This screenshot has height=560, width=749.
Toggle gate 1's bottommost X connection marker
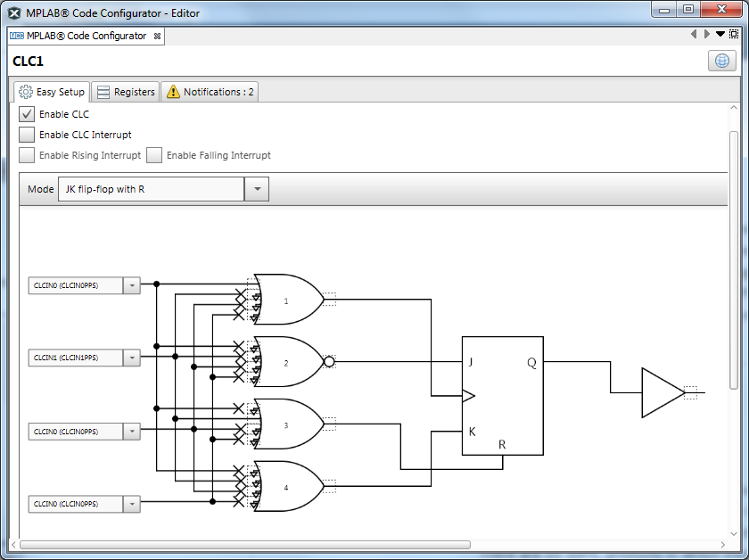tap(238, 315)
